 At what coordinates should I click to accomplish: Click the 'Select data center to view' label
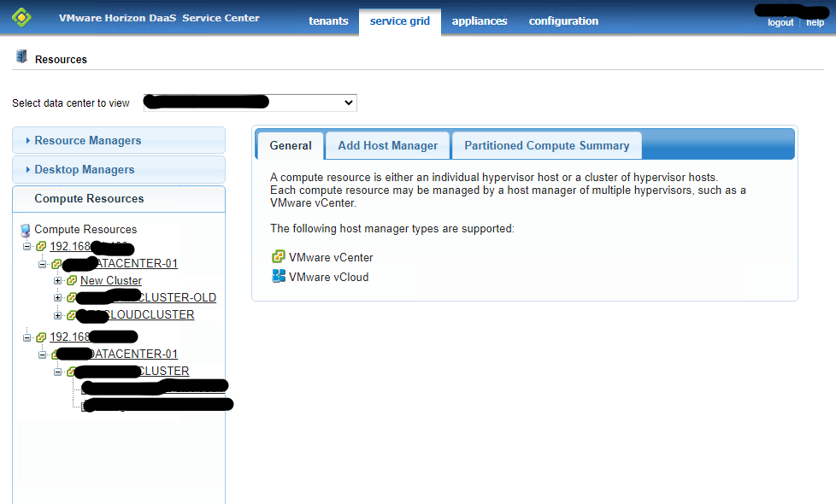point(71,103)
